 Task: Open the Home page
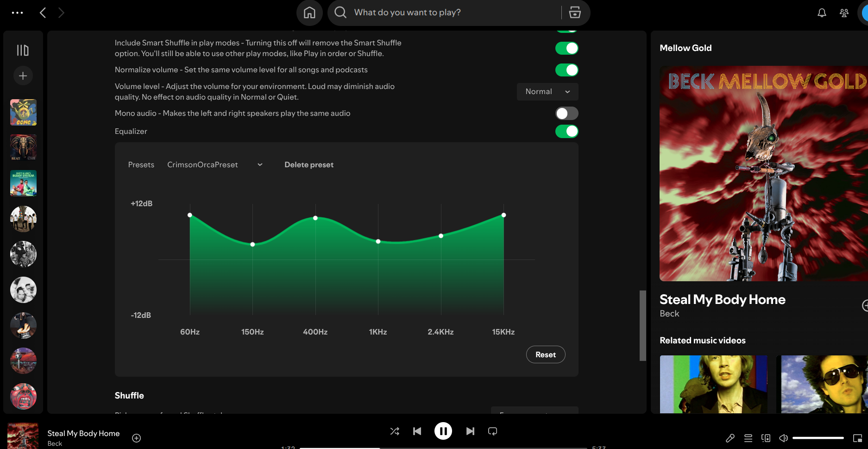point(309,13)
